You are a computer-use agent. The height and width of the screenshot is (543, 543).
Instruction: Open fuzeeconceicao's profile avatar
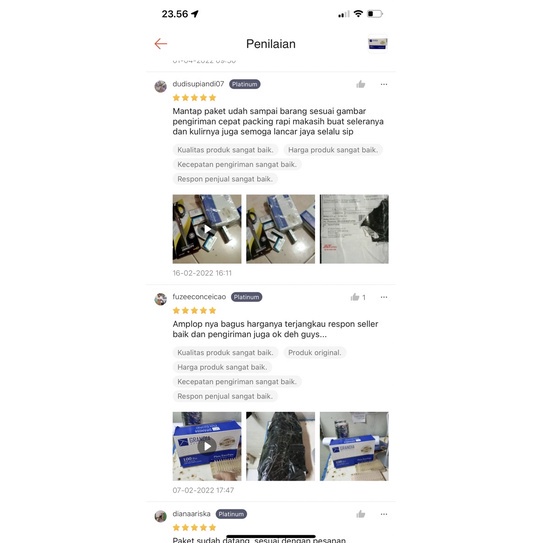pos(161,299)
